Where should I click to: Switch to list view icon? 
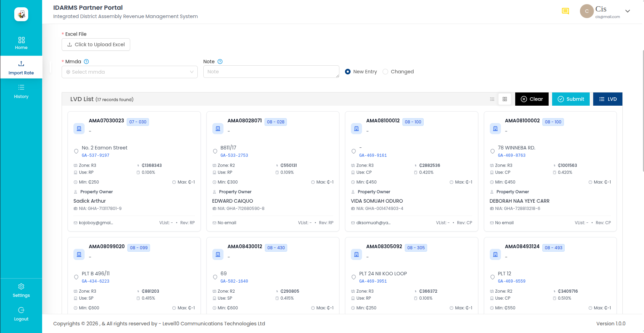tap(492, 99)
